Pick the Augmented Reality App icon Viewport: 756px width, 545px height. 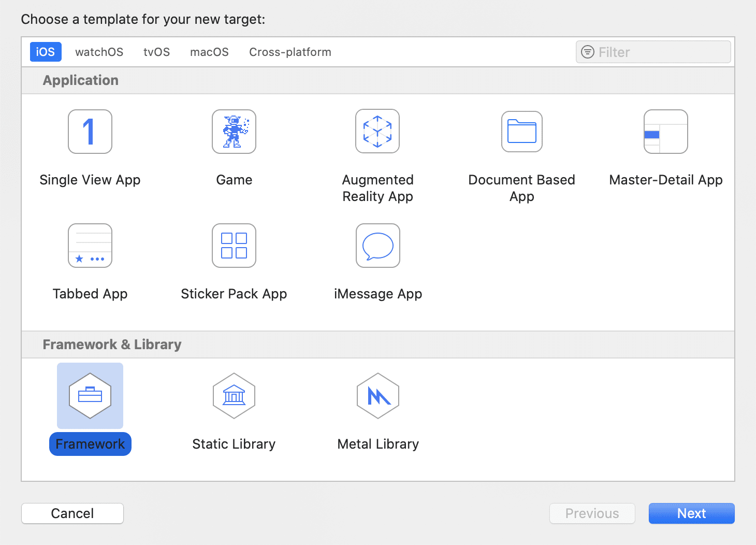tap(377, 132)
